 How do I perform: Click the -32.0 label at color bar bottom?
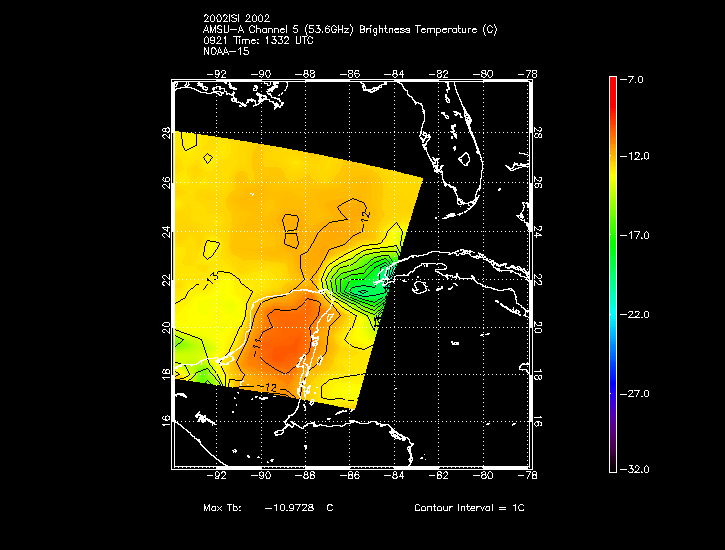tap(634, 470)
